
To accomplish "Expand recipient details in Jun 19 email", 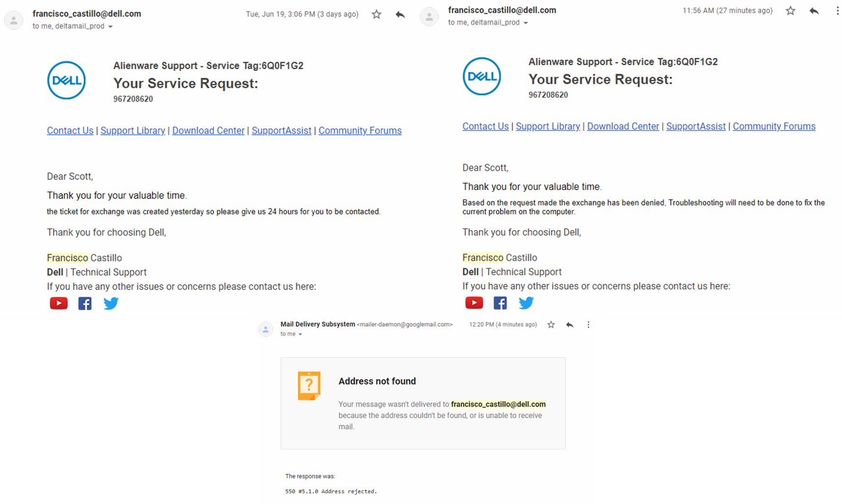I will tap(110, 27).
